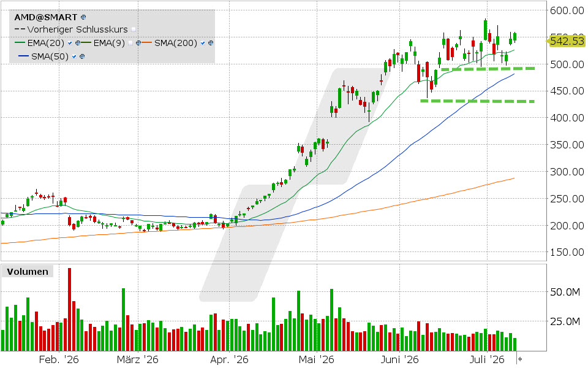Uncheck the SMA(200) checkbox
This screenshot has height=368, width=588.
[x=203, y=43]
